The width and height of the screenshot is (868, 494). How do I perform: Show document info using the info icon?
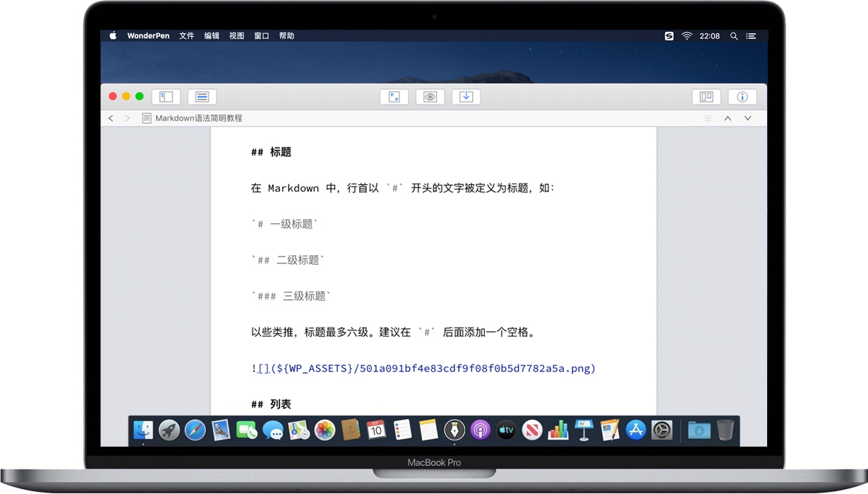point(742,96)
